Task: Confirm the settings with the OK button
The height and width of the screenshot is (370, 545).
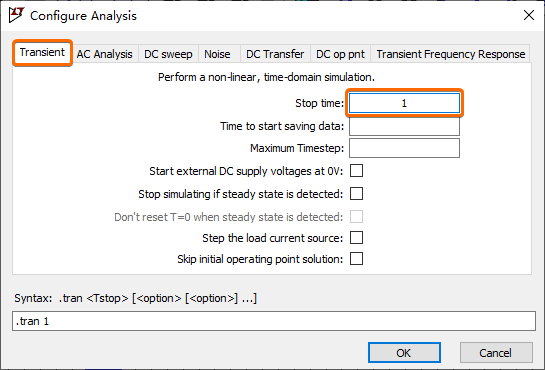Action: click(404, 353)
